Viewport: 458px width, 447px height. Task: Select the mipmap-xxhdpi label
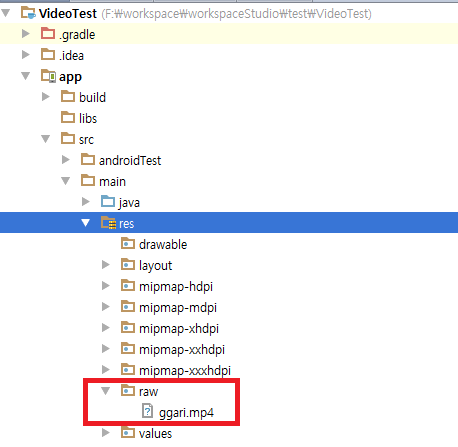182,350
